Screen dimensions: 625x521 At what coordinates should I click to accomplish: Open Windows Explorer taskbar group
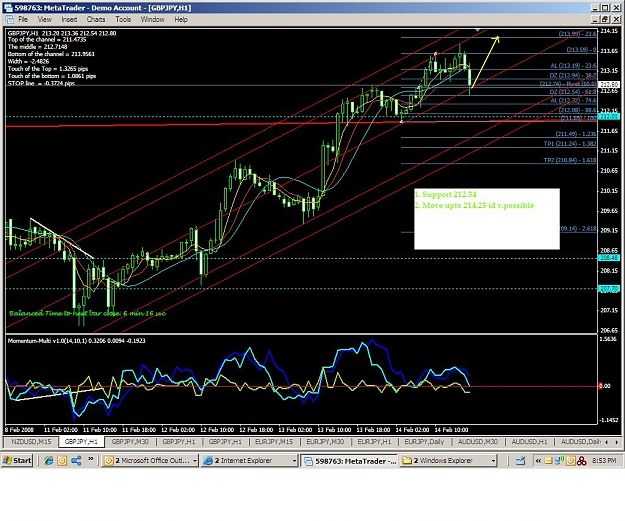point(446,461)
